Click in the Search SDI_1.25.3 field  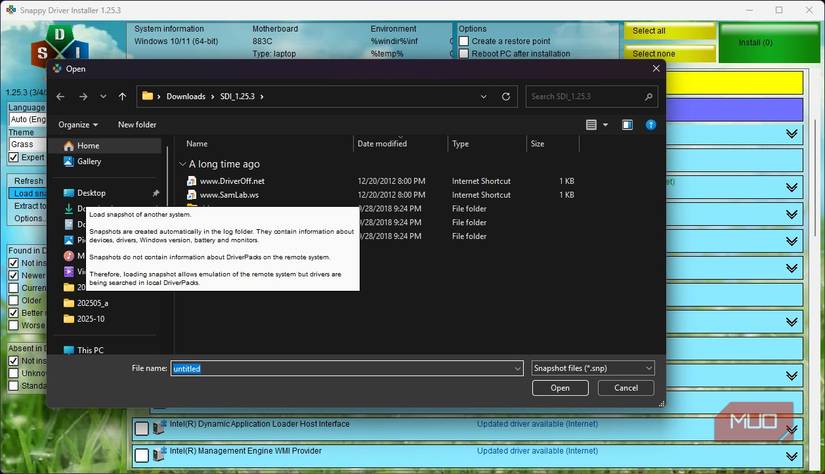(x=590, y=97)
